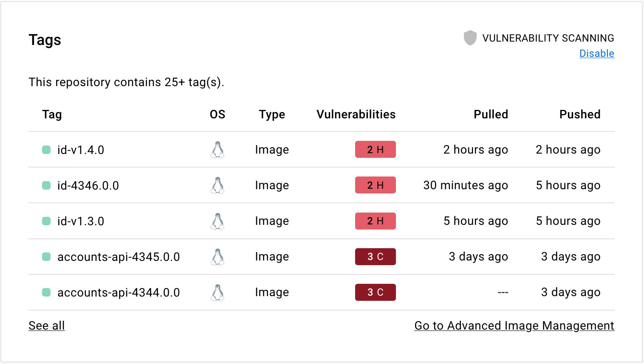Go to Advanced Image Management
This screenshot has width=644, height=364.
coord(514,325)
